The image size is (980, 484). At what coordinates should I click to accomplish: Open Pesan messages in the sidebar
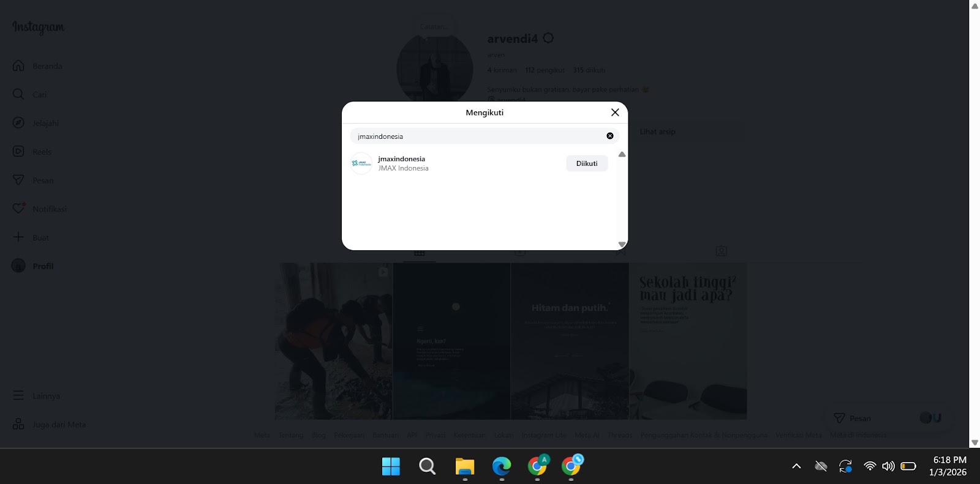[x=19, y=181]
